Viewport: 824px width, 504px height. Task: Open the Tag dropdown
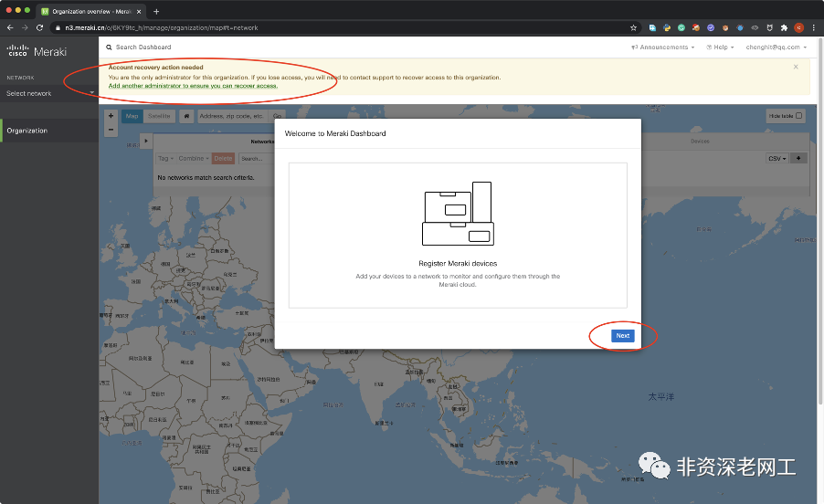[165, 159]
